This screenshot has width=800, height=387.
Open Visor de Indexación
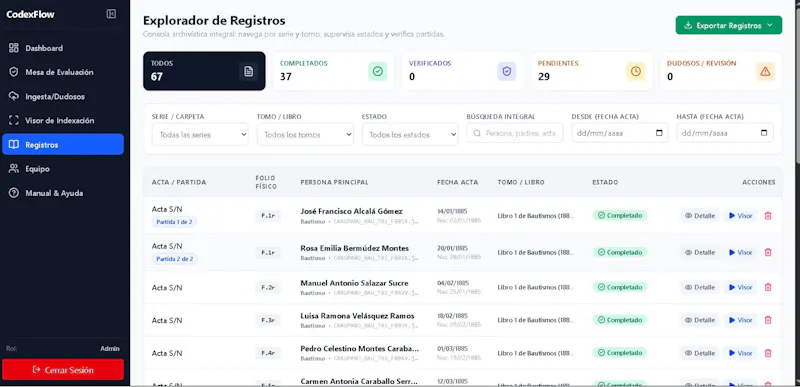(63, 121)
